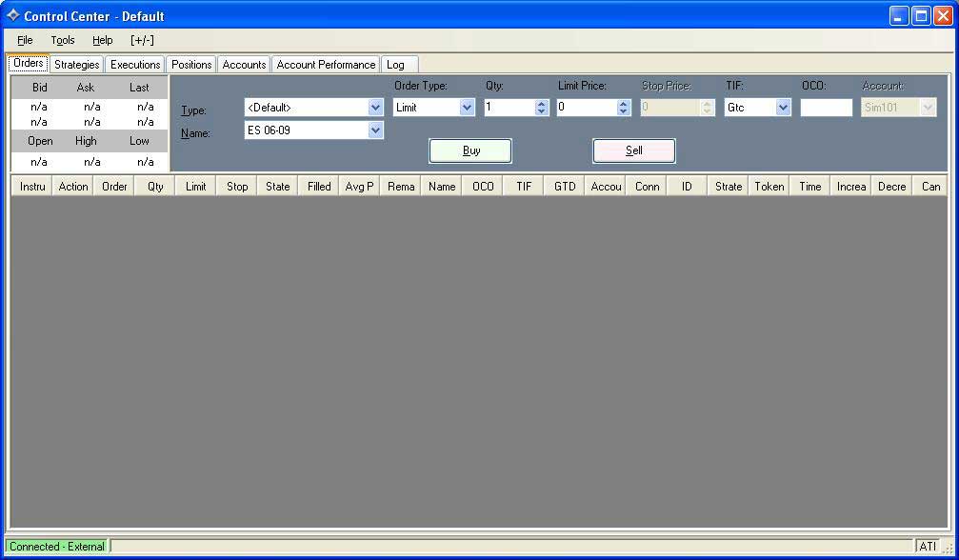The width and height of the screenshot is (959, 560).
Task: Click the ATI status bar indicator
Action: point(927,547)
